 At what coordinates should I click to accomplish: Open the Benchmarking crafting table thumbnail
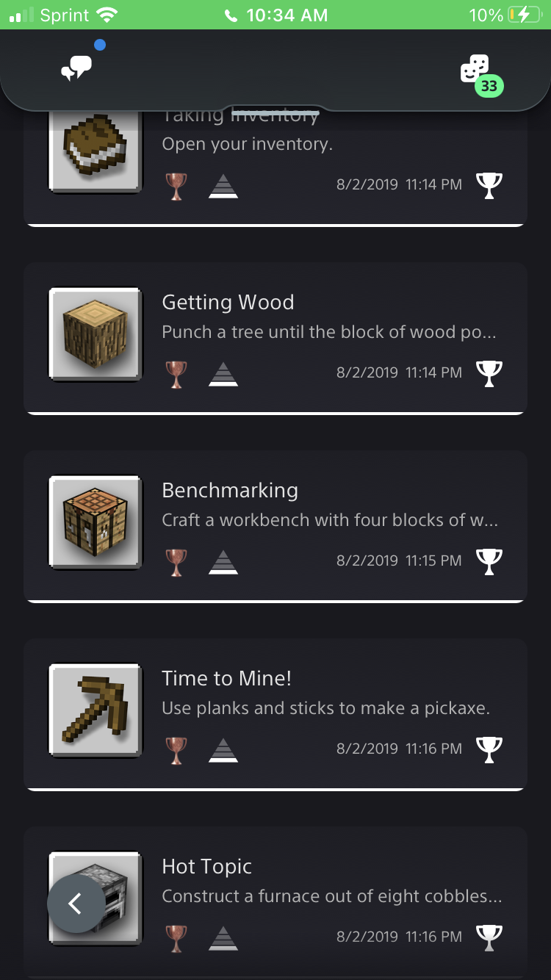96,523
